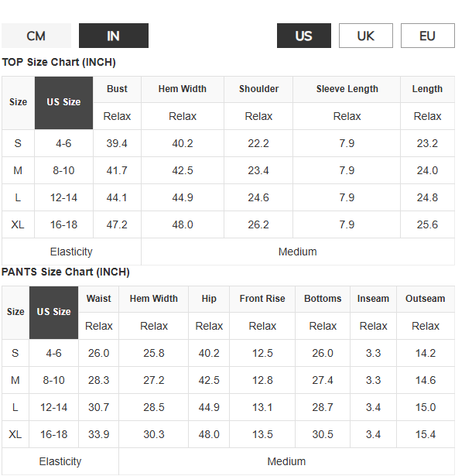Select the XL row in TOP chart
The height and width of the screenshot is (476, 472).
228,224
